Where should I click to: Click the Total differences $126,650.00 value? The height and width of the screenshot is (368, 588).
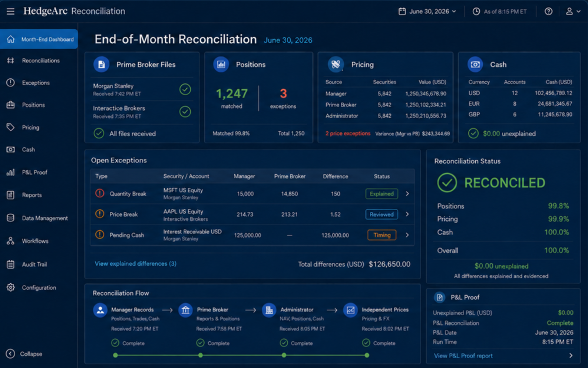(389, 264)
